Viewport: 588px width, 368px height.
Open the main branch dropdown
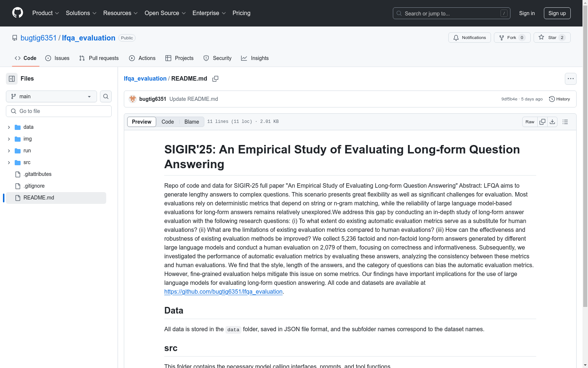click(51, 96)
